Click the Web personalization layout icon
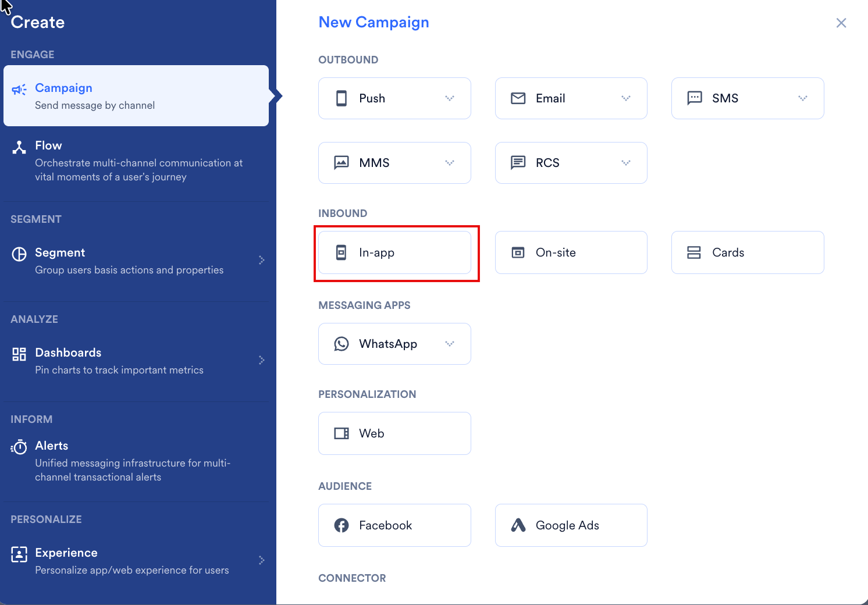The image size is (868, 605). [341, 433]
